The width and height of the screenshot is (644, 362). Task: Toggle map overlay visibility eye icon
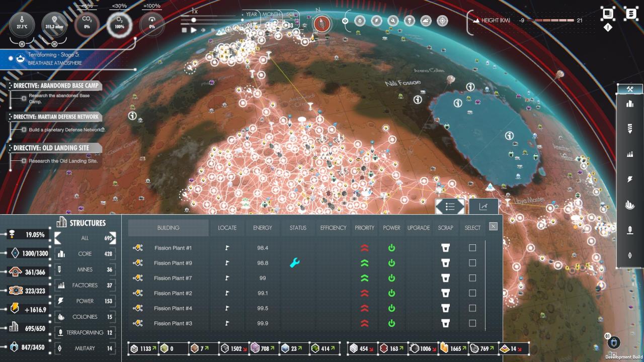click(345, 21)
